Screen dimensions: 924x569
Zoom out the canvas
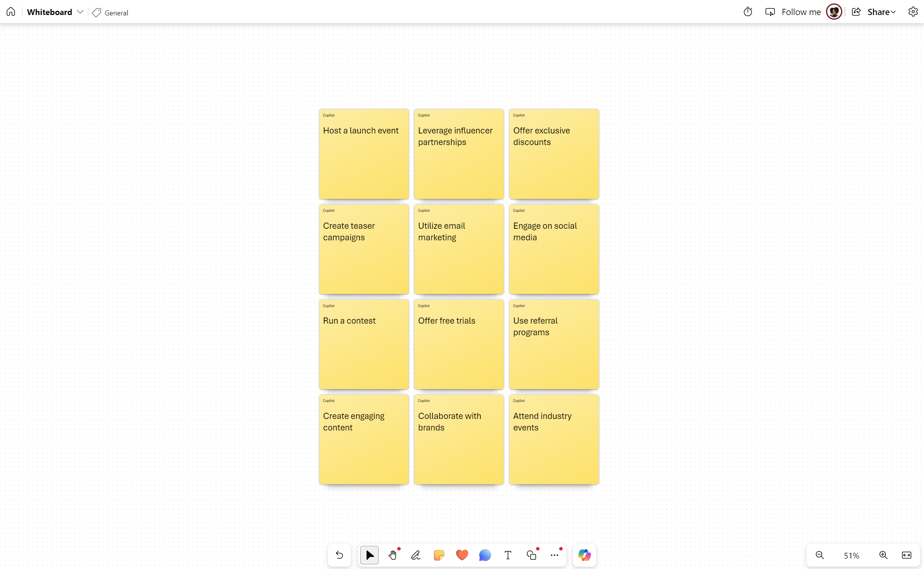(x=820, y=555)
